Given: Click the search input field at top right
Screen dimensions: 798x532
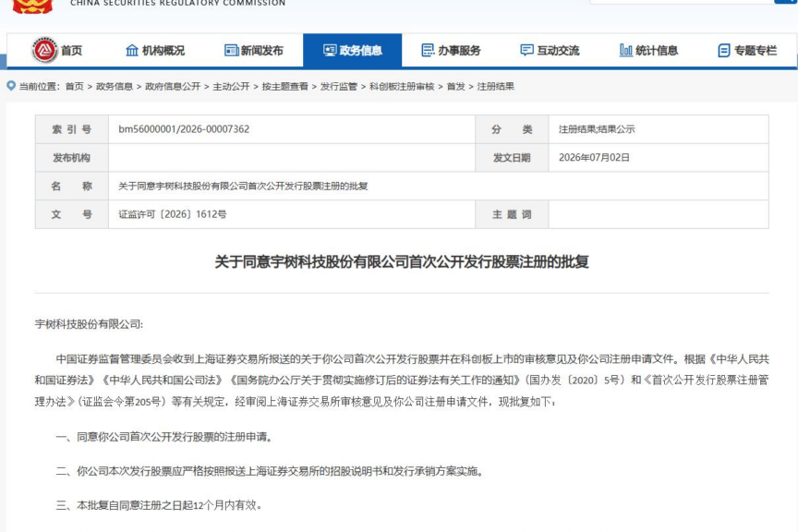Looking at the screenshot, I should click(x=682, y=2).
